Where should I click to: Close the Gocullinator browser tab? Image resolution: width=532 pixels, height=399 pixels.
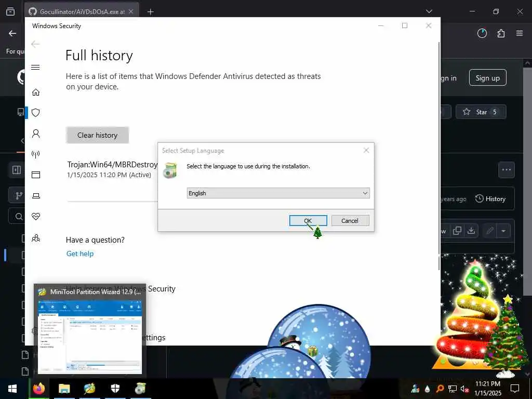click(x=131, y=11)
